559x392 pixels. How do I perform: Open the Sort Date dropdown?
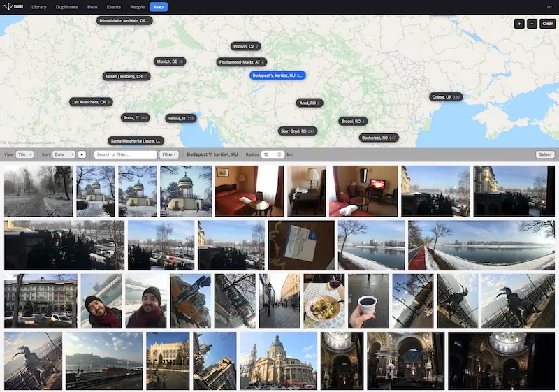click(x=64, y=154)
